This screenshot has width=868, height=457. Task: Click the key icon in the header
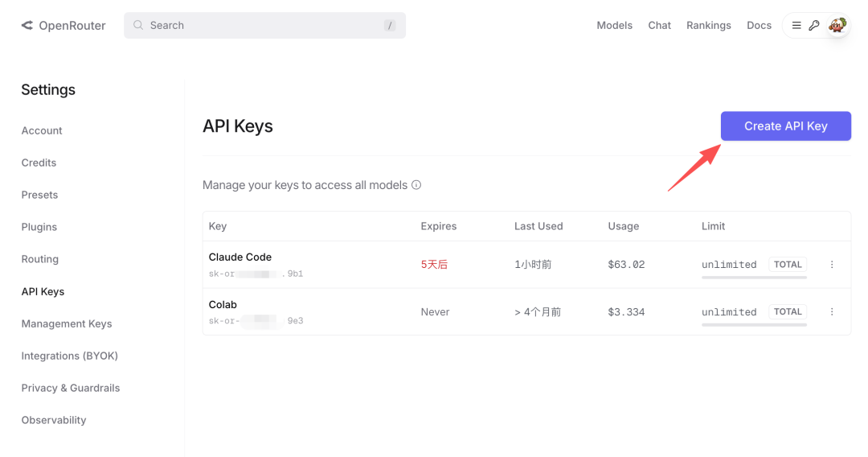tap(814, 26)
